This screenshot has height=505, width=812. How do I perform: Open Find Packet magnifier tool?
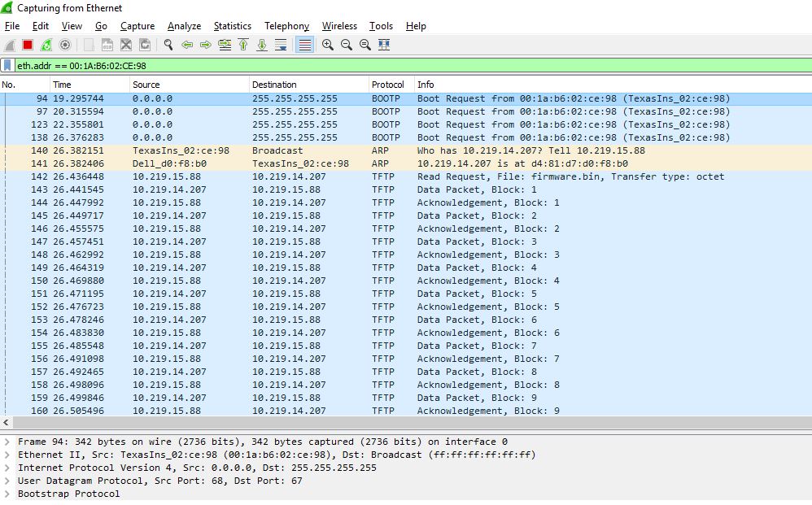tap(168, 45)
